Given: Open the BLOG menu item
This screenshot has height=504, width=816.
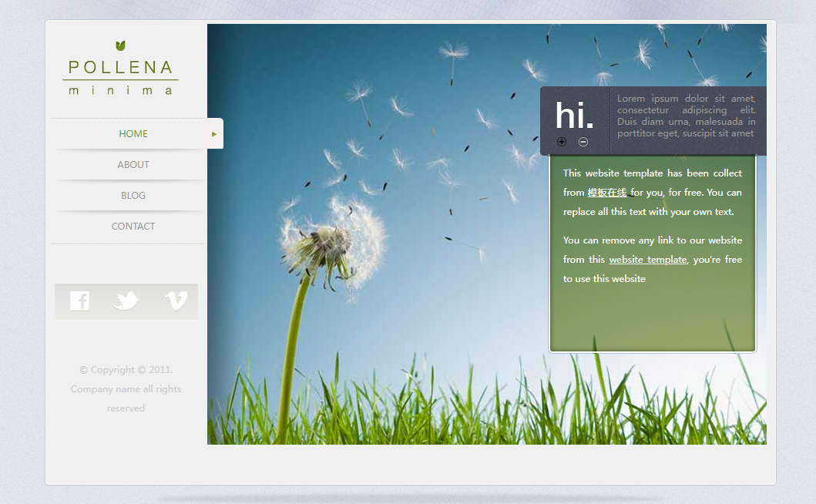Looking at the screenshot, I should tap(133, 196).
